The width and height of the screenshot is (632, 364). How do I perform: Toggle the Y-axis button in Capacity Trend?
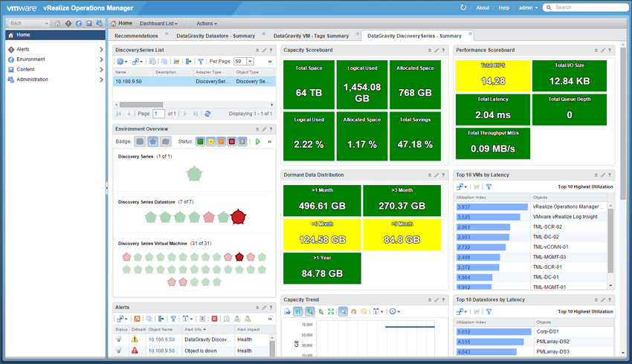click(x=298, y=311)
